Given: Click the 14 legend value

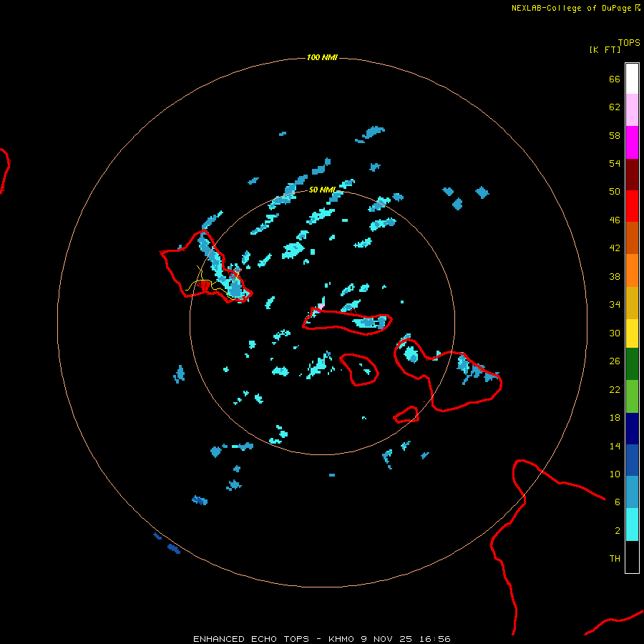Looking at the screenshot, I should coord(615,446).
